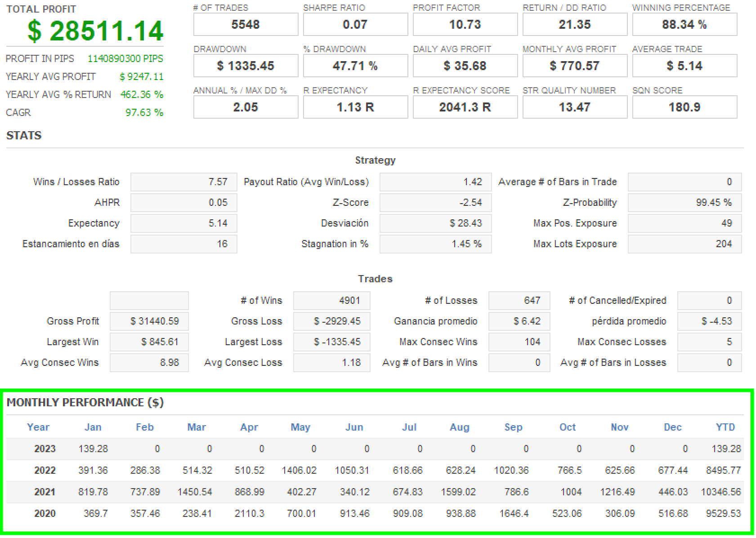Screen dimensions: 756x538
Task: Select 2020 YTD total 9529.53
Action: point(724,514)
